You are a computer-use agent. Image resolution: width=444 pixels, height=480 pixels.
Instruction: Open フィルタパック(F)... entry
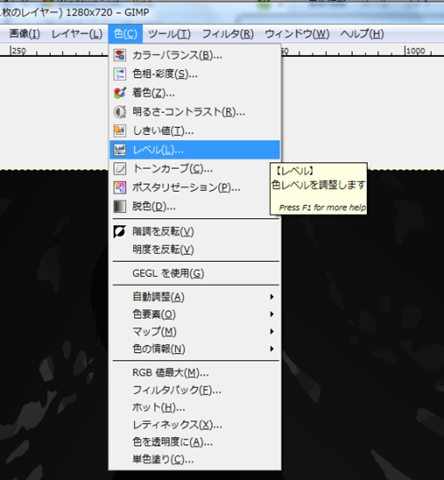point(195,390)
